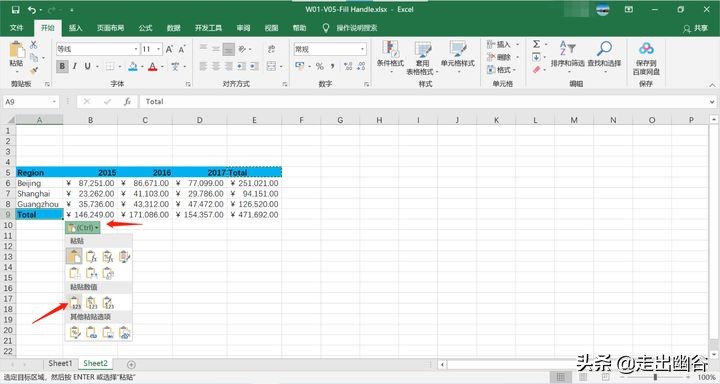The height and width of the screenshot is (384, 720).
Task: Open 排序和筛选 Sort and Filter
Action: [568, 56]
